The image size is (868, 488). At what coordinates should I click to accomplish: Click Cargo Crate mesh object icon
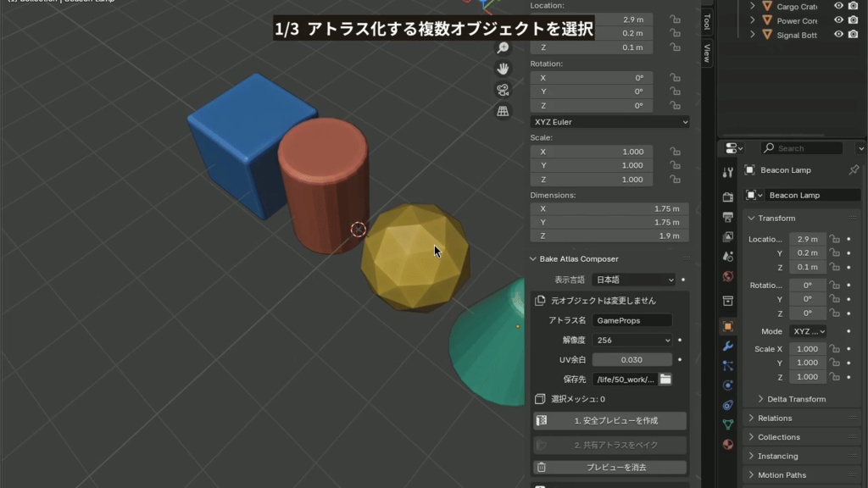point(767,6)
